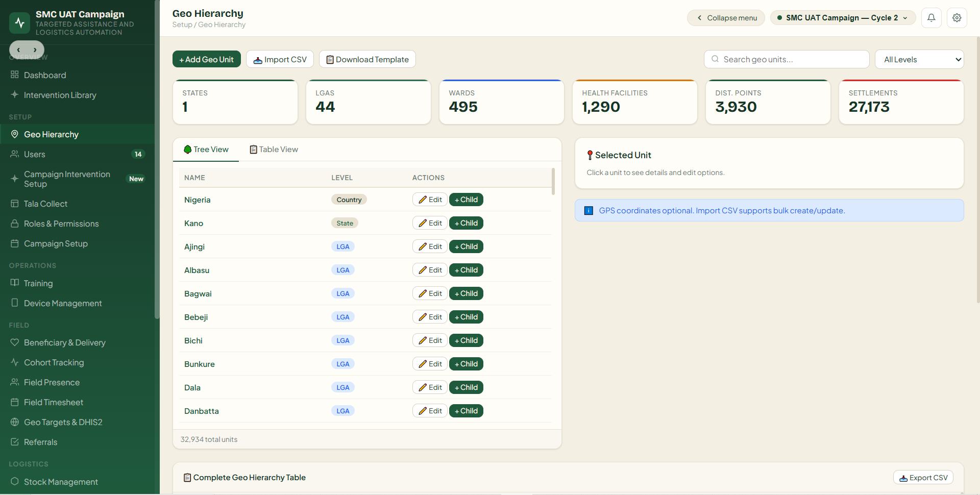Click the Add Geo Unit button

[207, 59]
